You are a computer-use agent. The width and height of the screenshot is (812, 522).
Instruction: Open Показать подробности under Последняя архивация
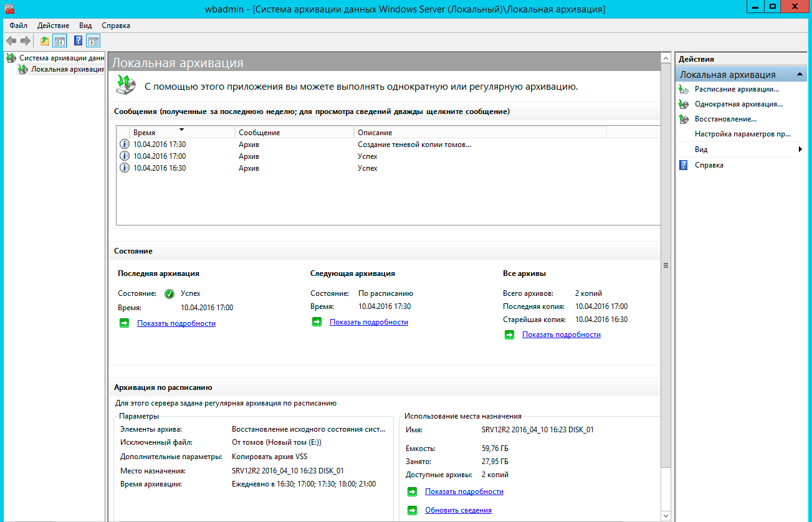pos(176,323)
